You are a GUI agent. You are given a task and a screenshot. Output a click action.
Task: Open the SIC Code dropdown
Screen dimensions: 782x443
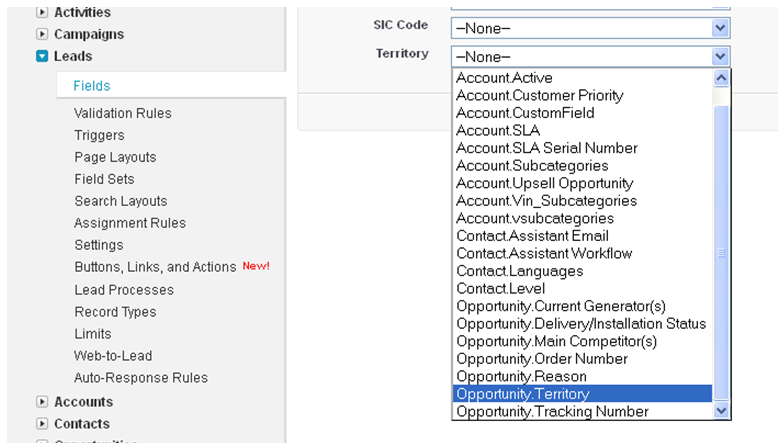[x=721, y=28]
